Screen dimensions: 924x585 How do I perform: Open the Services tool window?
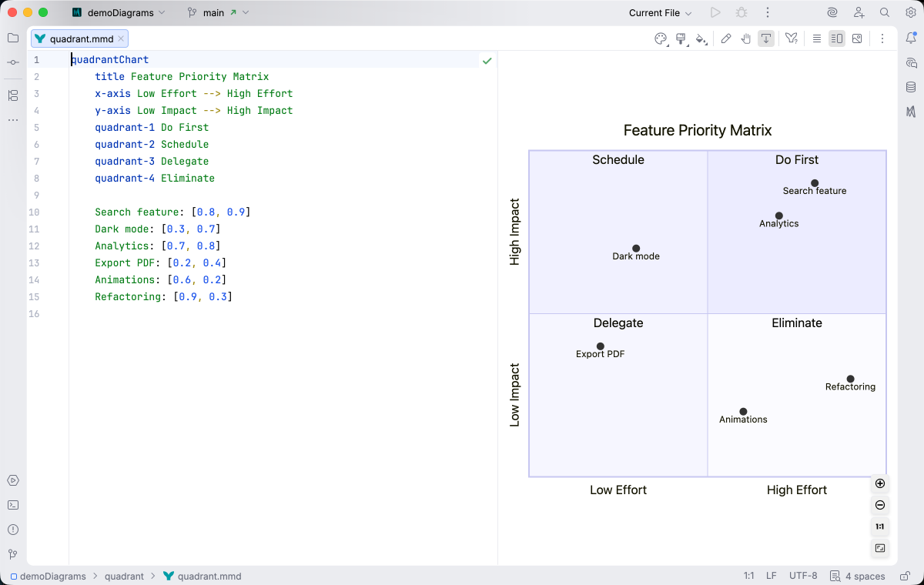tap(13, 480)
